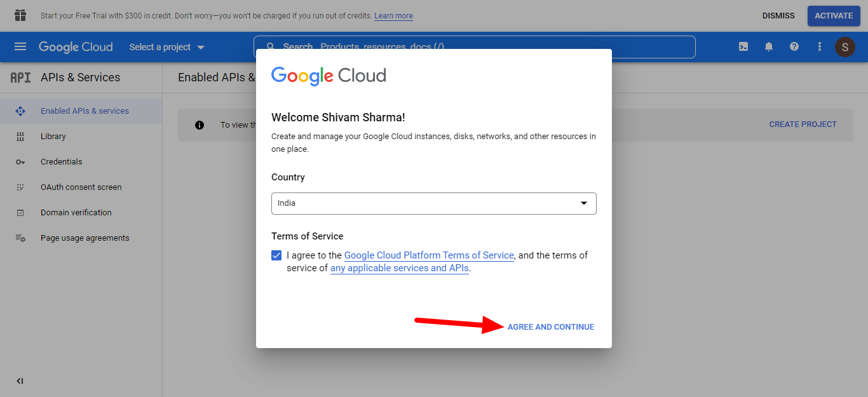Open the Country dropdown showing India
Viewport: 868px width, 397px height.
coord(433,203)
